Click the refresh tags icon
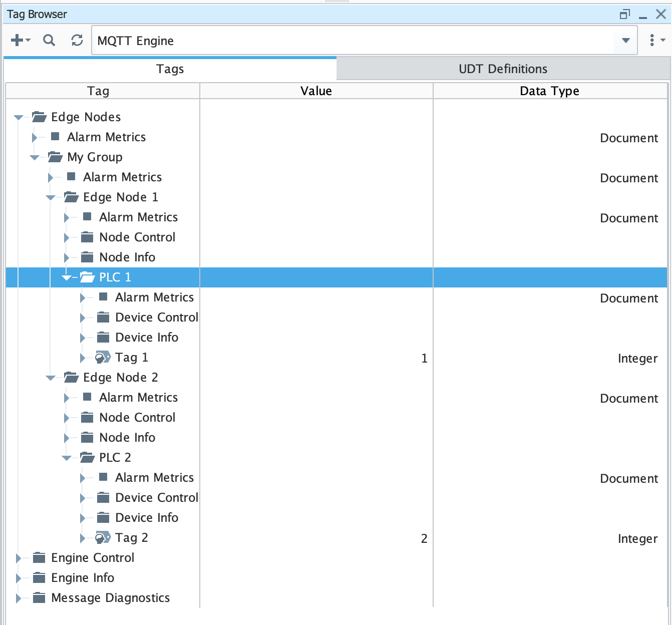The image size is (672, 625). [x=77, y=40]
